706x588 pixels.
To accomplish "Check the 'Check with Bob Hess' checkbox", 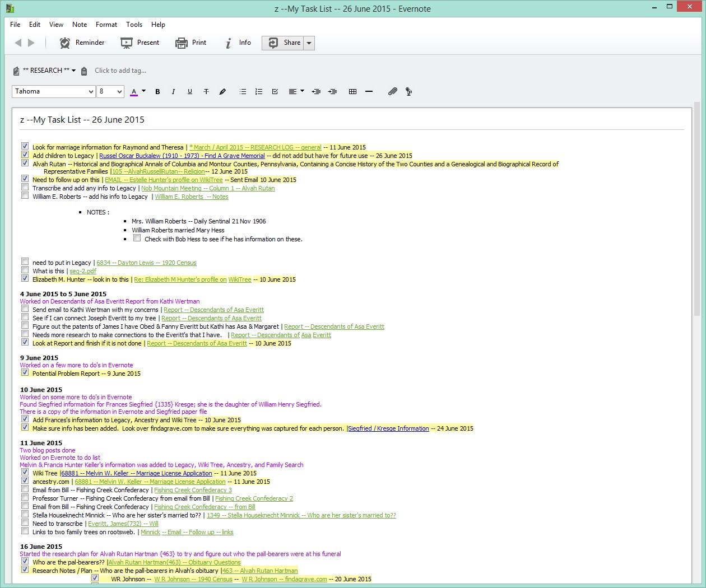I will pos(137,238).
